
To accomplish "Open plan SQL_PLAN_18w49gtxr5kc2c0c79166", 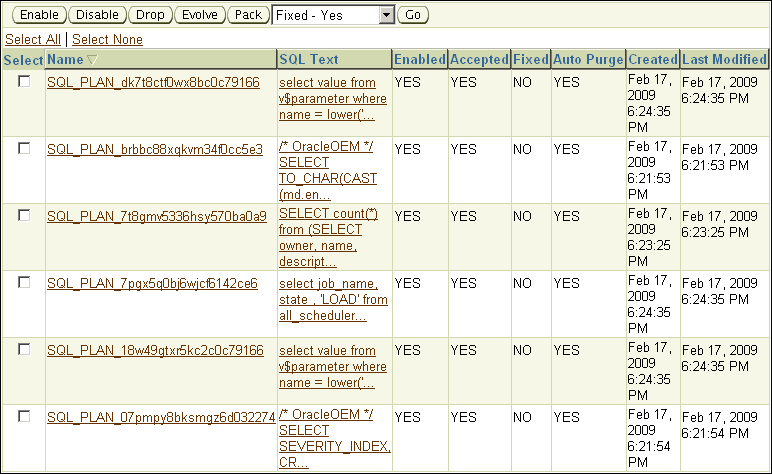I will click(x=155, y=350).
